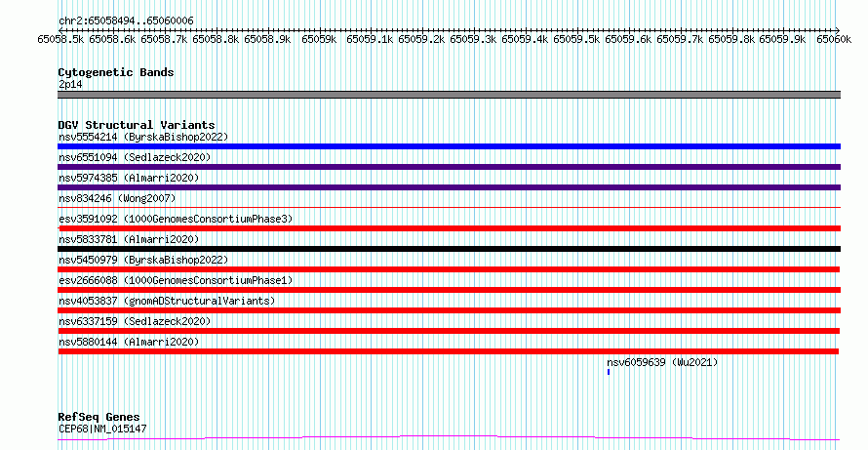Open esv3591092 (1000GenomesConsortiumPhase3) label
868x450 pixels.
click(176, 219)
